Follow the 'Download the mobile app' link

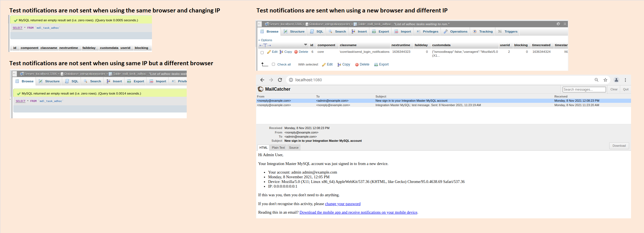(358, 212)
